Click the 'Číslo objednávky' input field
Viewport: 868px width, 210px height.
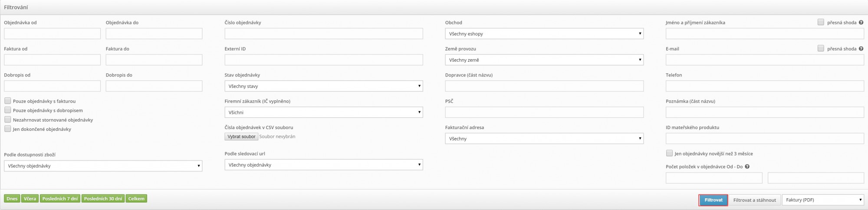click(324, 33)
